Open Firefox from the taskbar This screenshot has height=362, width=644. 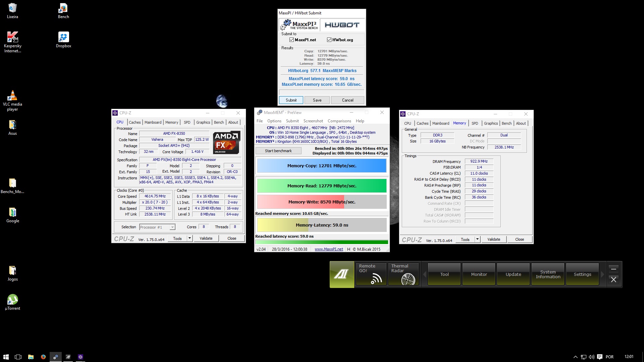point(43,357)
